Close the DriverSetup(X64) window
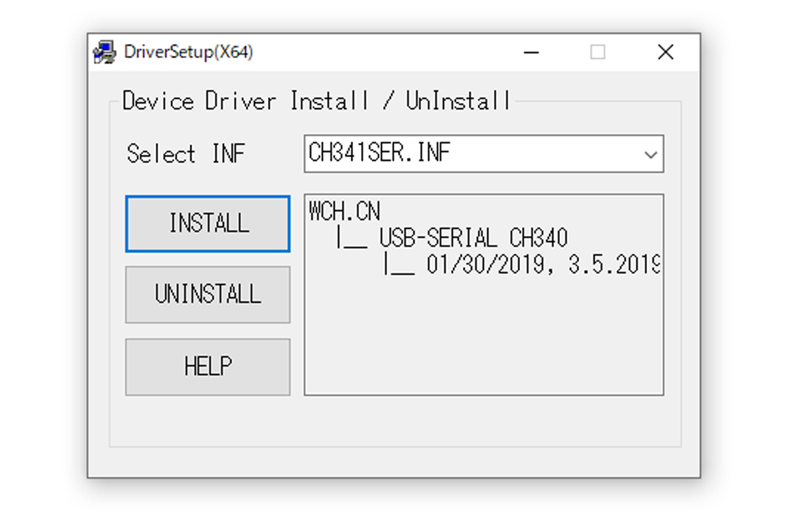The width and height of the screenshot is (798, 532). (665, 53)
